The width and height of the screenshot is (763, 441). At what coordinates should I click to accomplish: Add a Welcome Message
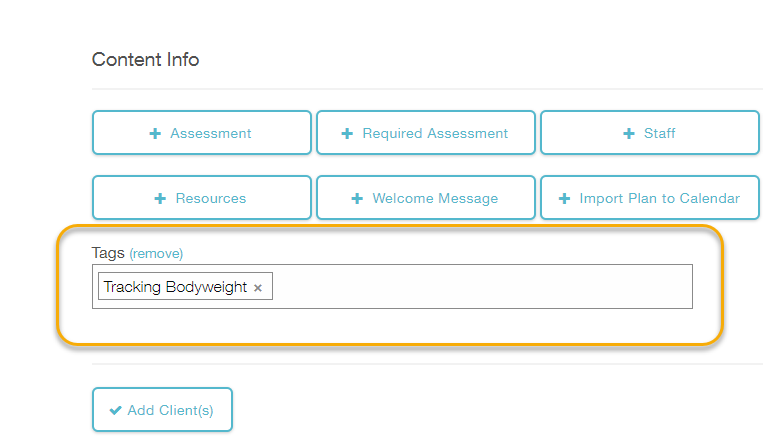(426, 198)
